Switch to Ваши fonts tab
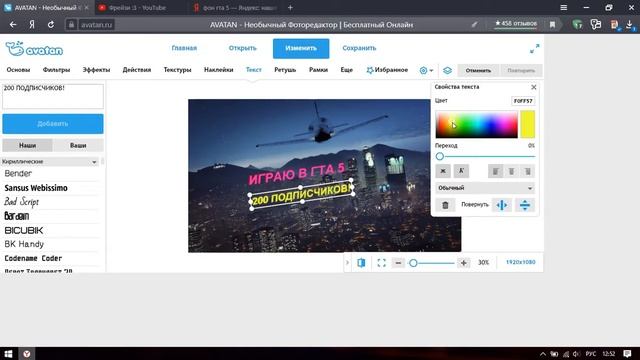The height and width of the screenshot is (360, 640). click(78, 145)
